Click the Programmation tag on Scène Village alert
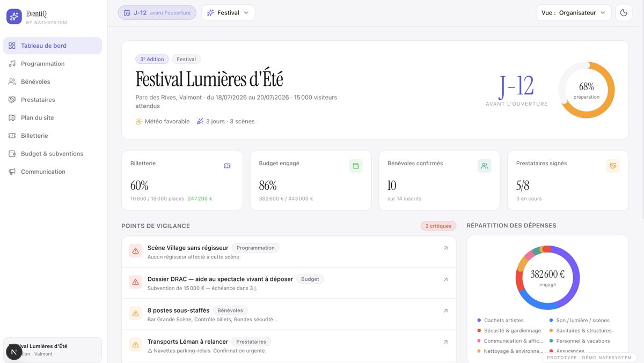The height and width of the screenshot is (363, 644). (x=255, y=248)
